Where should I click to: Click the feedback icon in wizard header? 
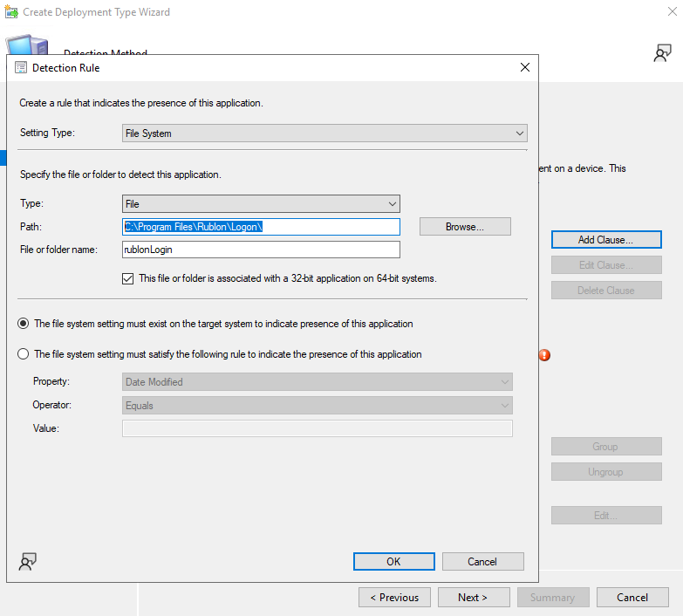pyautogui.click(x=662, y=53)
